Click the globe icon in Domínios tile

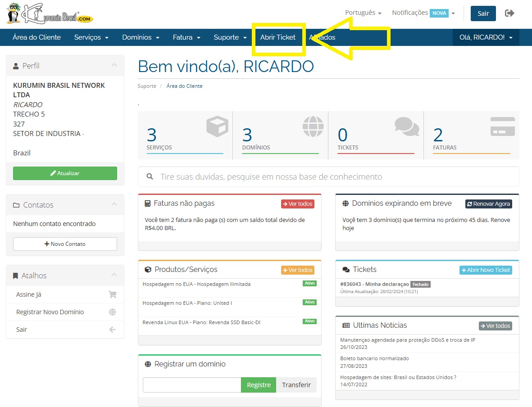point(313,127)
